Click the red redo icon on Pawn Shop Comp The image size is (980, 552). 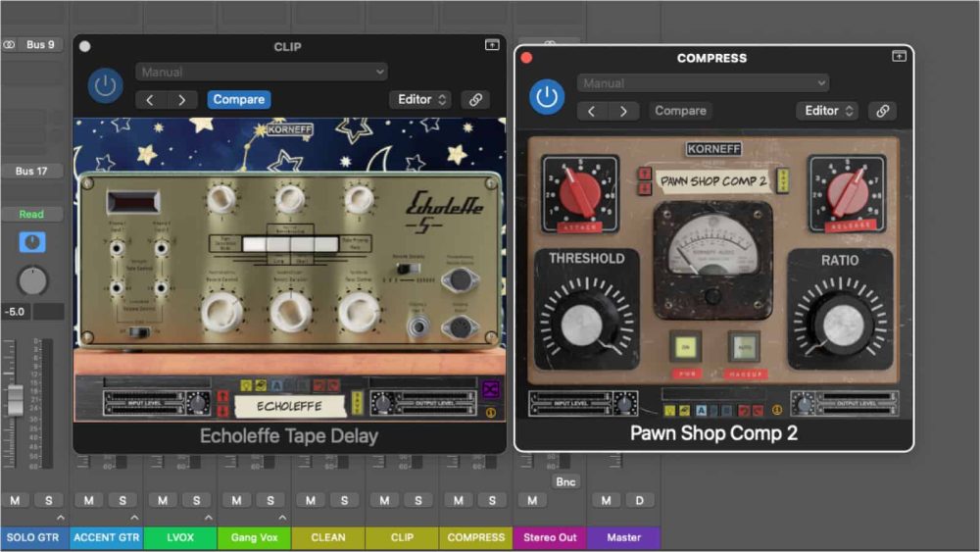[x=758, y=411]
